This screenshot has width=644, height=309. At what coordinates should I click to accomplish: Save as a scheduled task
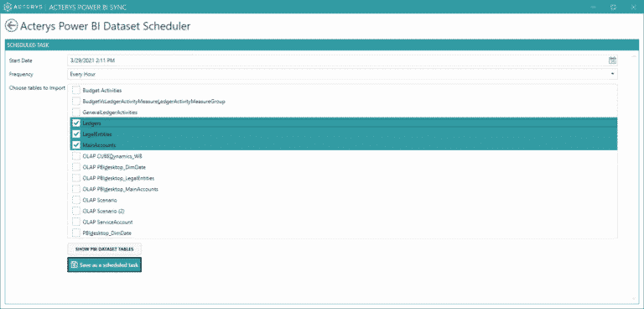click(x=104, y=265)
